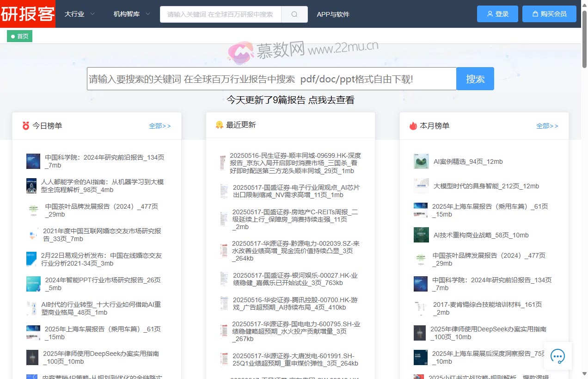
Task: Open 全部>> beside 今日榜单
Action: [x=160, y=125]
